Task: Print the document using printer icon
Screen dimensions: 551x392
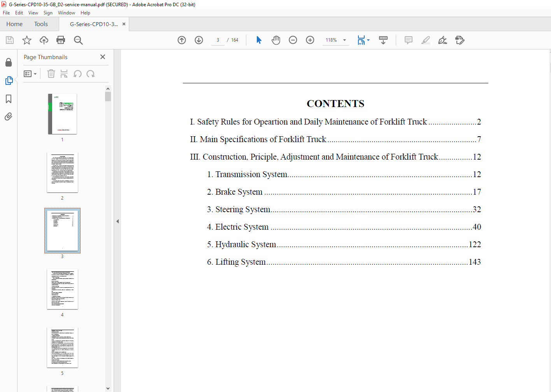Action: pos(61,40)
